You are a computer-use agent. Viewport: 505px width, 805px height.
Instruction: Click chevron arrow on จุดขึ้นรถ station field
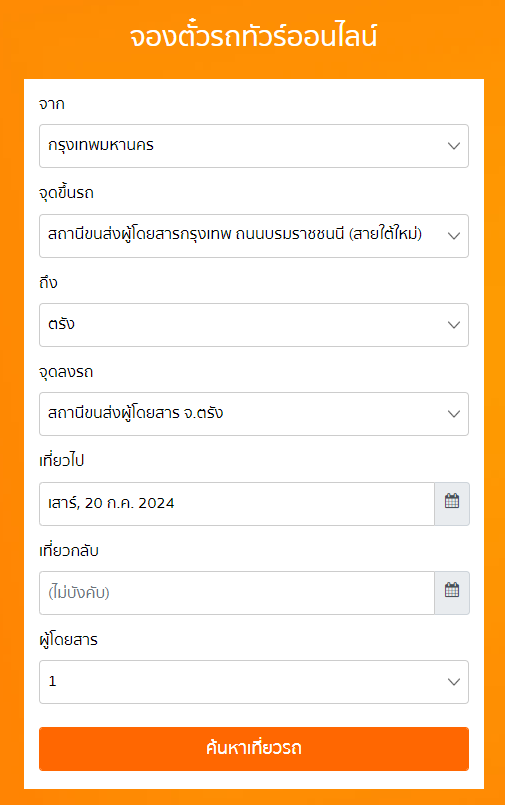tap(454, 236)
